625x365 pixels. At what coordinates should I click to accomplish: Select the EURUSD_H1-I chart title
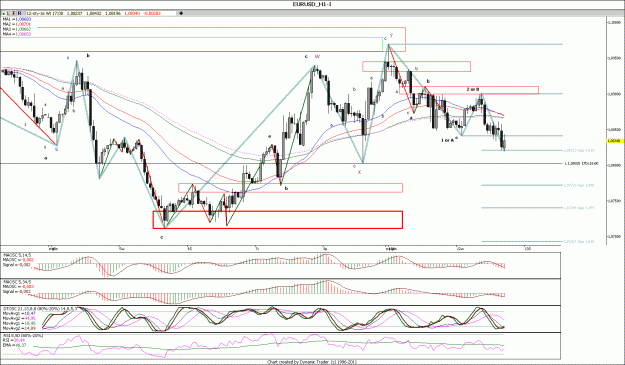(x=311, y=4)
